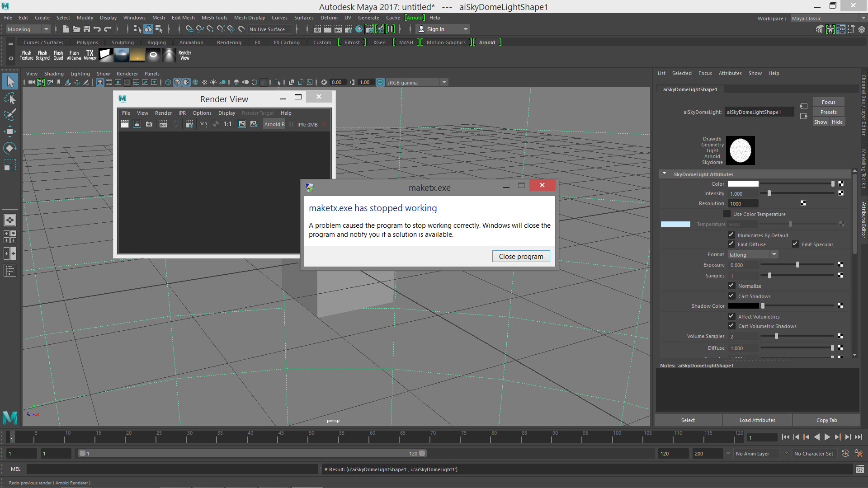Open the Arnold Render View shelf icon
This screenshot has width=868, height=488.
click(184, 55)
